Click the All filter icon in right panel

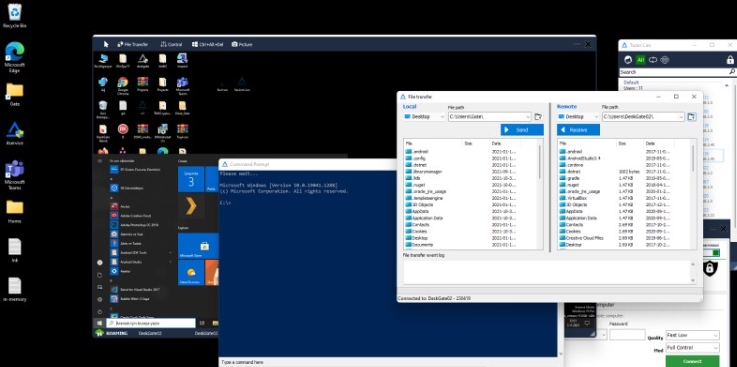[x=640, y=60]
